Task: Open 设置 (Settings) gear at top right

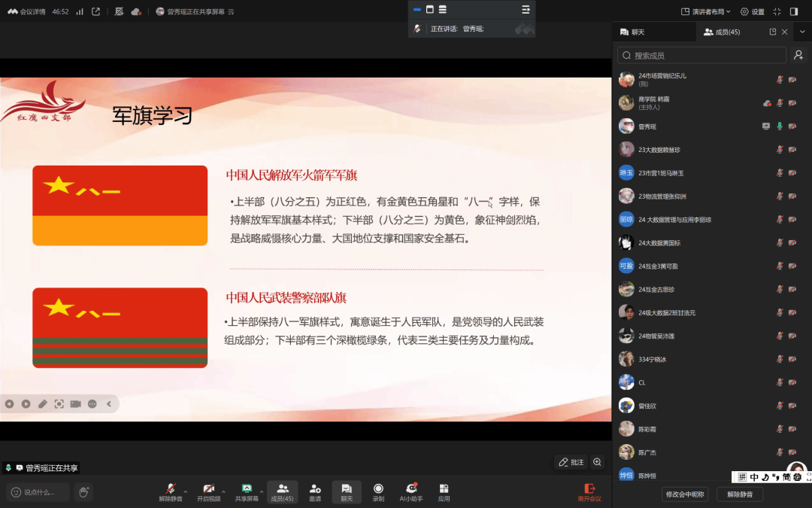Action: coord(752,11)
